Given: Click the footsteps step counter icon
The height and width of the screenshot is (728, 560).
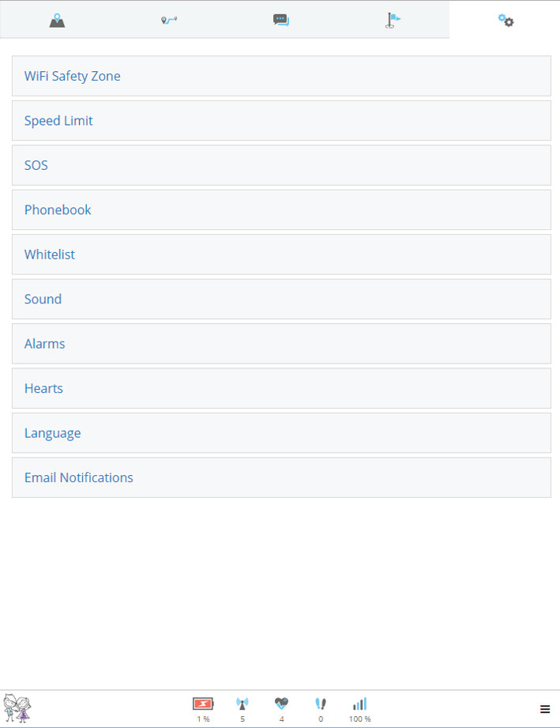Looking at the screenshot, I should tap(321, 703).
